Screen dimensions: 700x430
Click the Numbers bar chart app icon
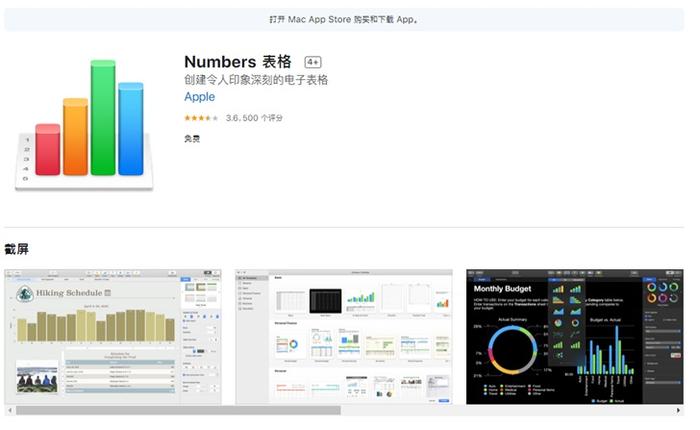click(x=84, y=125)
